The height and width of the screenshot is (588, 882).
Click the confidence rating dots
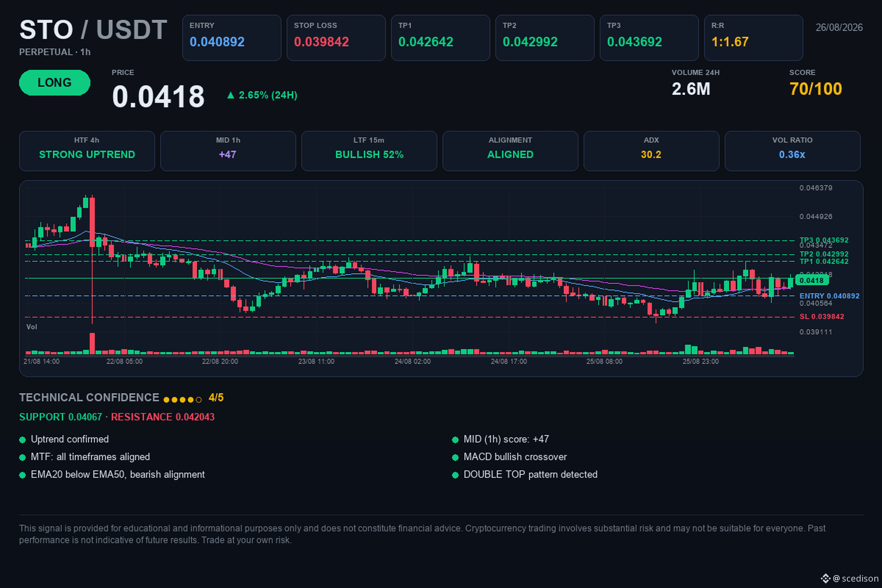point(183,400)
